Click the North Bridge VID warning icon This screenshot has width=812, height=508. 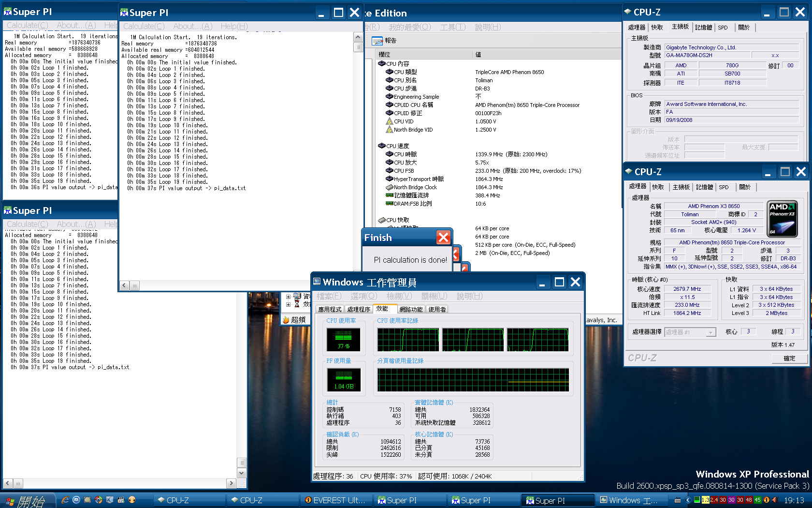pos(389,130)
